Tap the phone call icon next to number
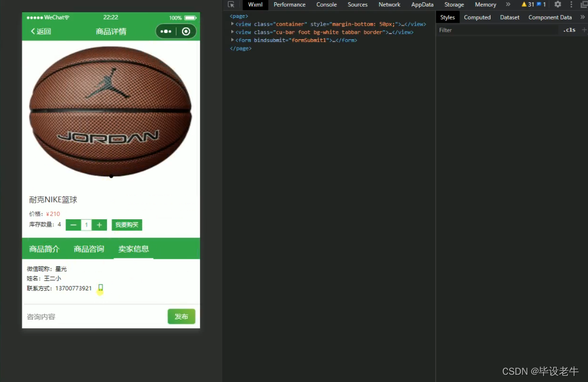 coord(100,287)
